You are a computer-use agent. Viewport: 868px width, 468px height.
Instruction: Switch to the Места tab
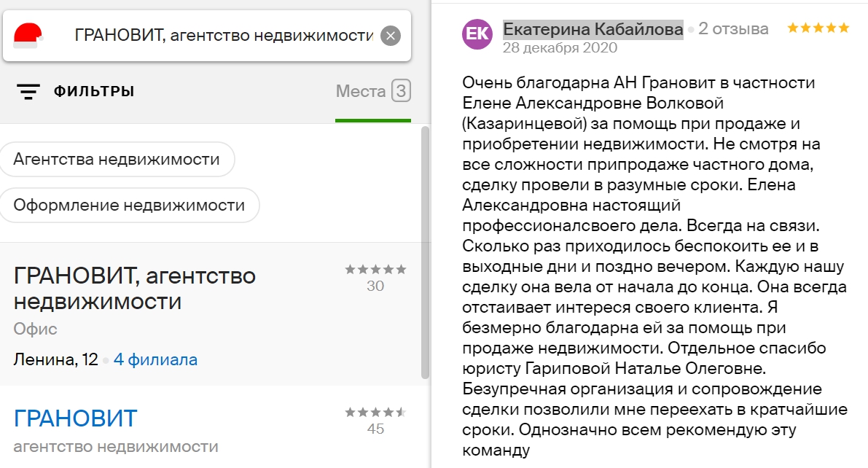[361, 91]
